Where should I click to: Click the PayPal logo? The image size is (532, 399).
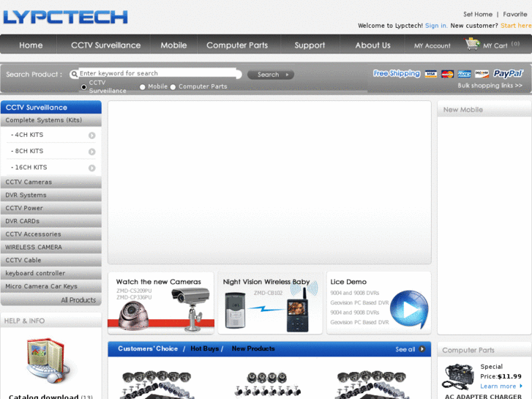[x=509, y=73]
